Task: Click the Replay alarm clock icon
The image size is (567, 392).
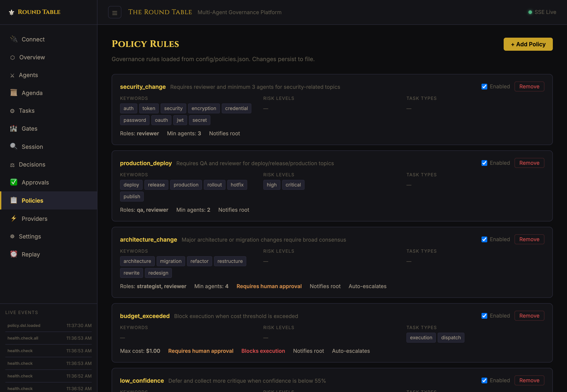Action: click(14, 254)
